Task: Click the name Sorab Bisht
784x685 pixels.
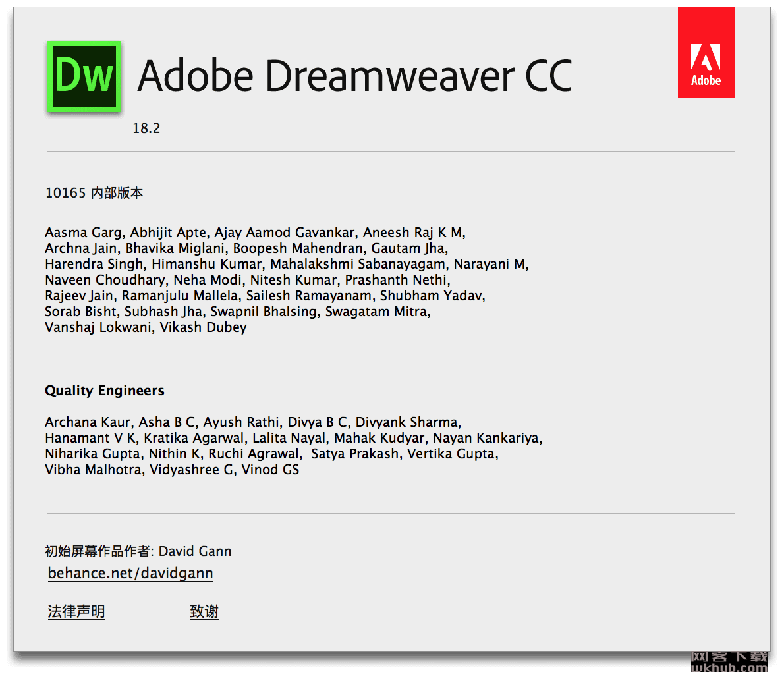Action: click(80, 312)
